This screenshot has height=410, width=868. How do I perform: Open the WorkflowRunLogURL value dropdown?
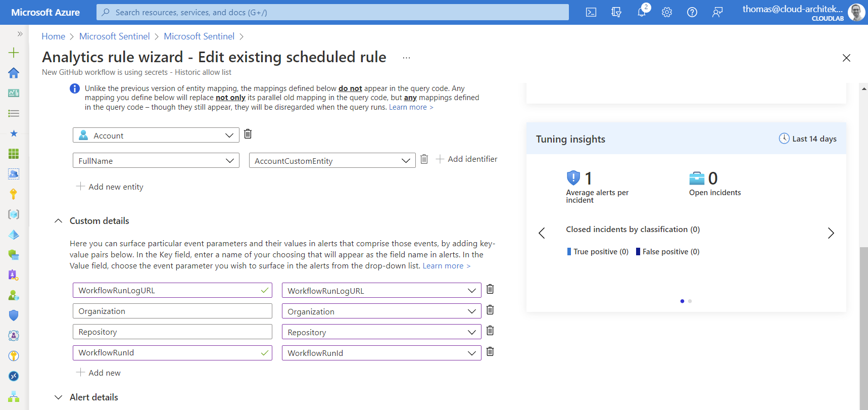click(381, 290)
